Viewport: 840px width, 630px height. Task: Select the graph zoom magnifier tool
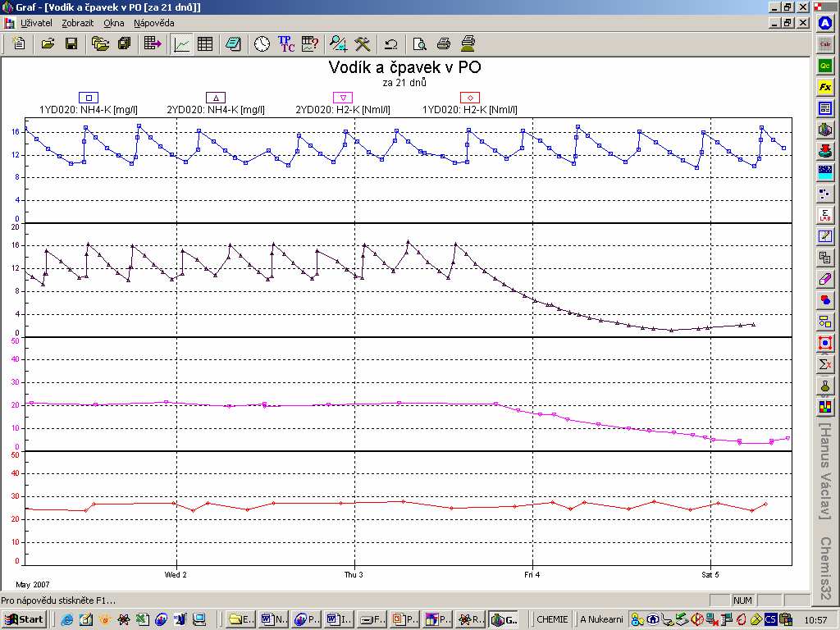pyautogui.click(x=339, y=43)
